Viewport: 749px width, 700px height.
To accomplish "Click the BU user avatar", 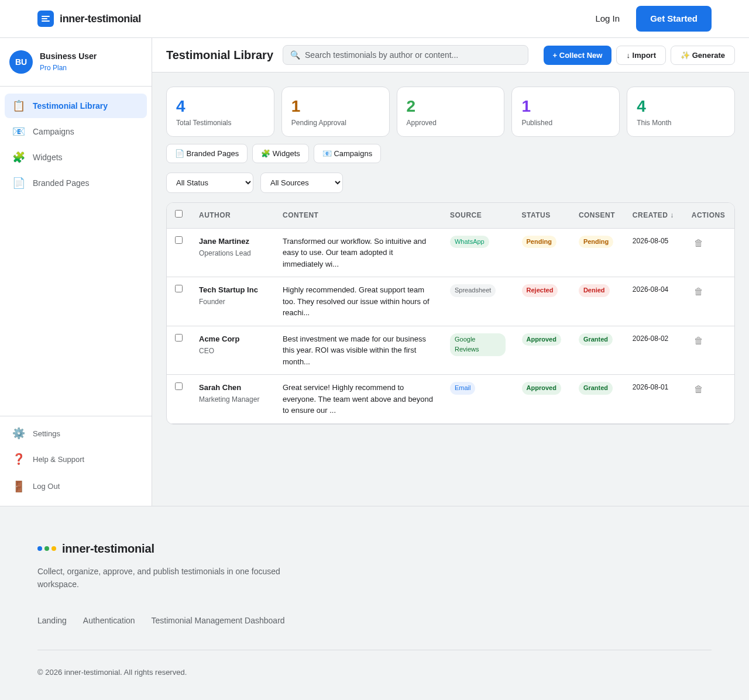I will pos(21,62).
